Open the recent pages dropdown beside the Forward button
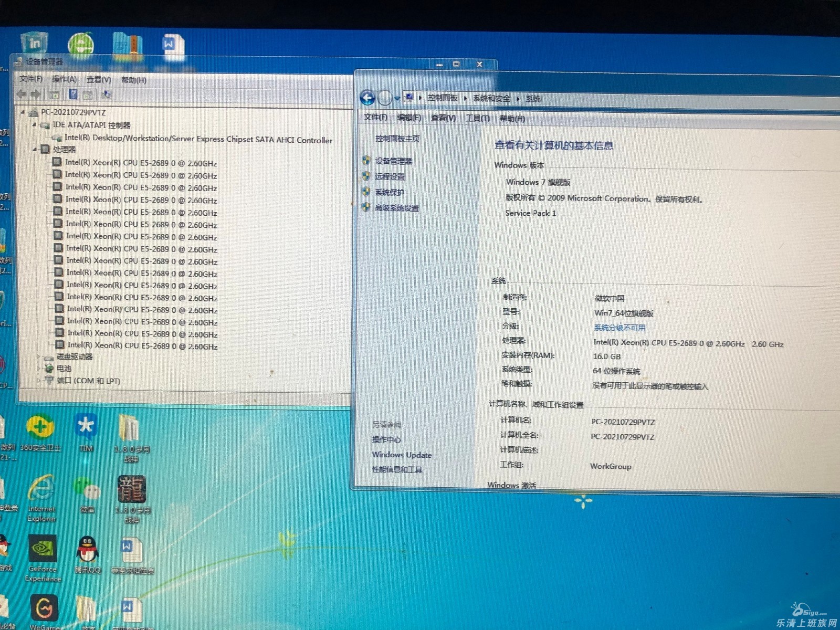Viewport: 840px width, 630px height. pyautogui.click(x=397, y=98)
